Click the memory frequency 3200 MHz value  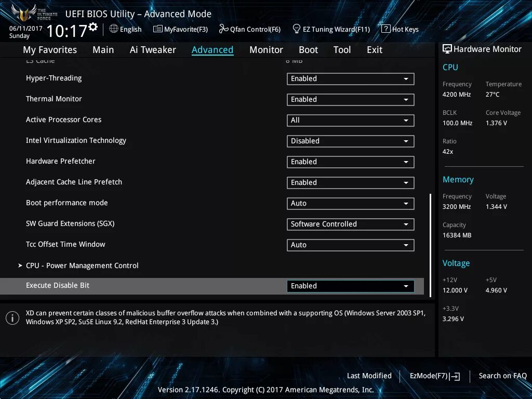point(457,207)
